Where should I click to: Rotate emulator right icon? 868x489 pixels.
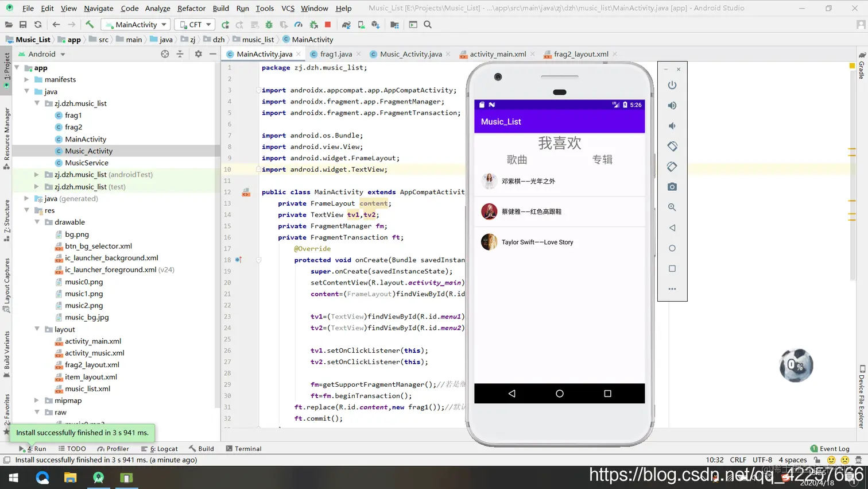672,167
